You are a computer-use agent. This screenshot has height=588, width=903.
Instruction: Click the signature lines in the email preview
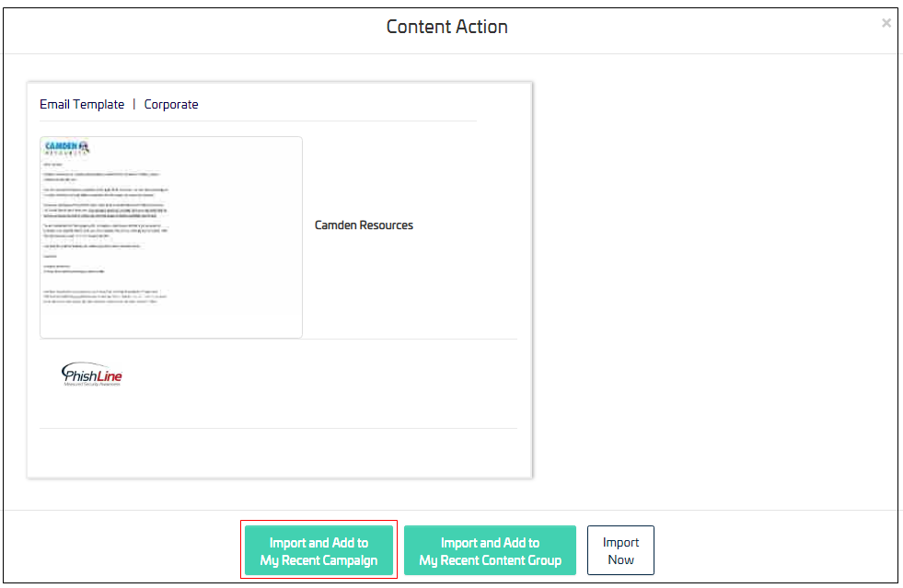click(74, 269)
